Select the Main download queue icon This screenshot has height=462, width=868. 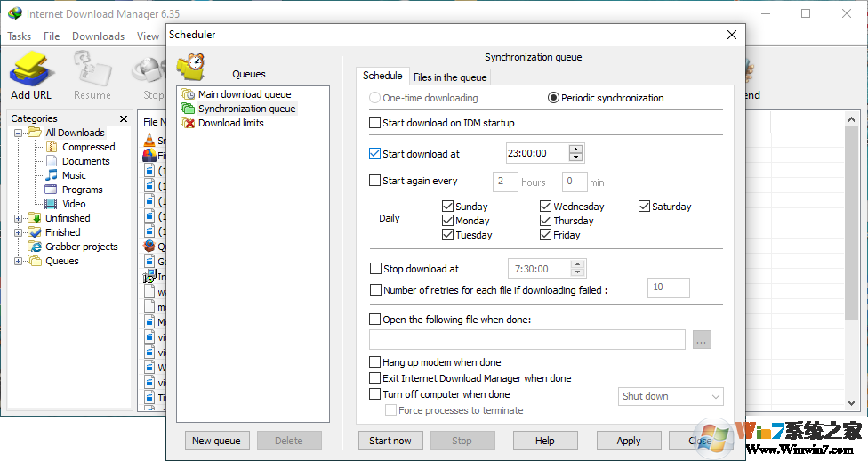point(188,94)
